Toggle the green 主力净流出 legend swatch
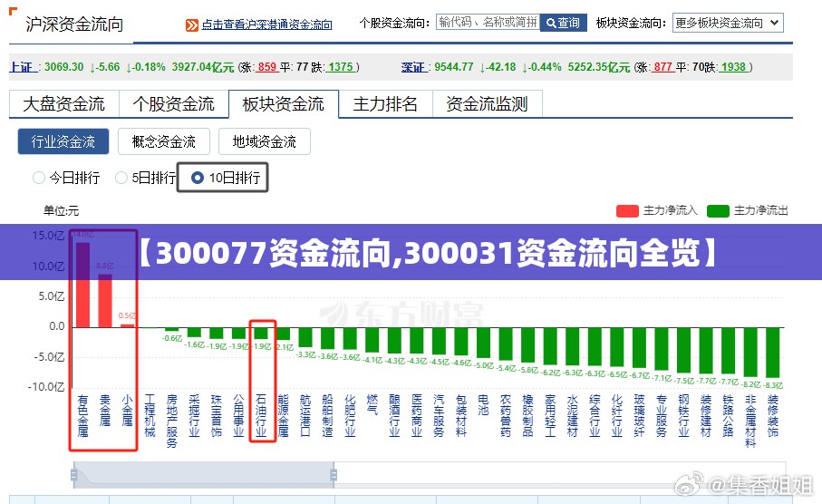This screenshot has width=822, height=504. coord(718,211)
